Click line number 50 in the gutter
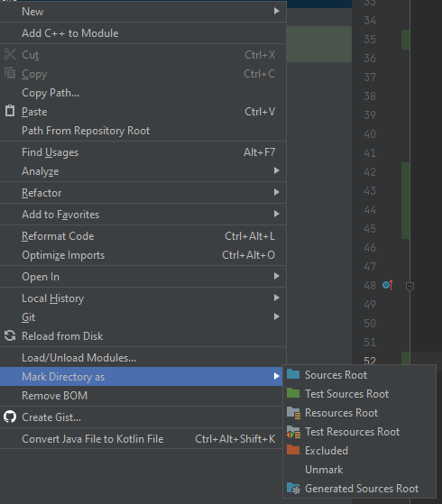Image resolution: width=442 pixels, height=504 pixels. [x=370, y=323]
